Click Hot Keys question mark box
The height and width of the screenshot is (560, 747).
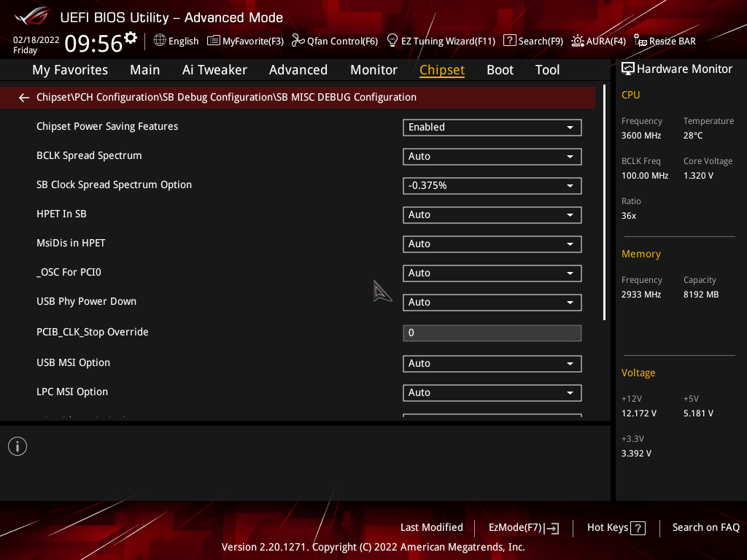[x=638, y=528]
